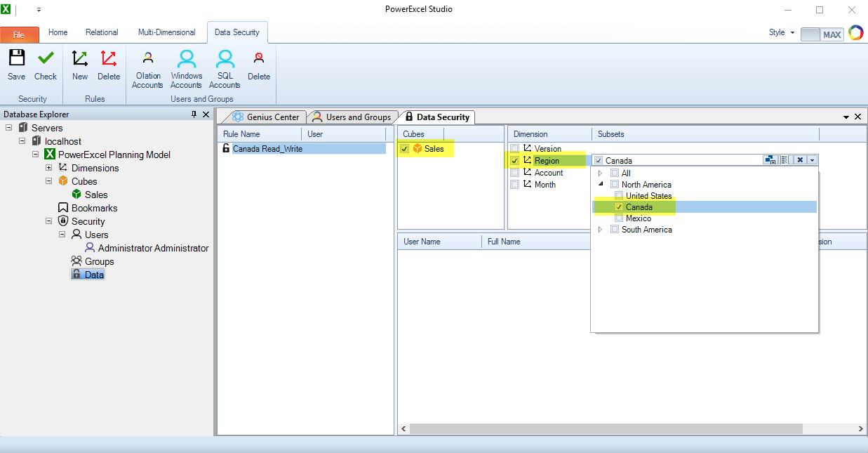Collapse the Security node
The width and height of the screenshot is (868, 453).
coord(48,221)
